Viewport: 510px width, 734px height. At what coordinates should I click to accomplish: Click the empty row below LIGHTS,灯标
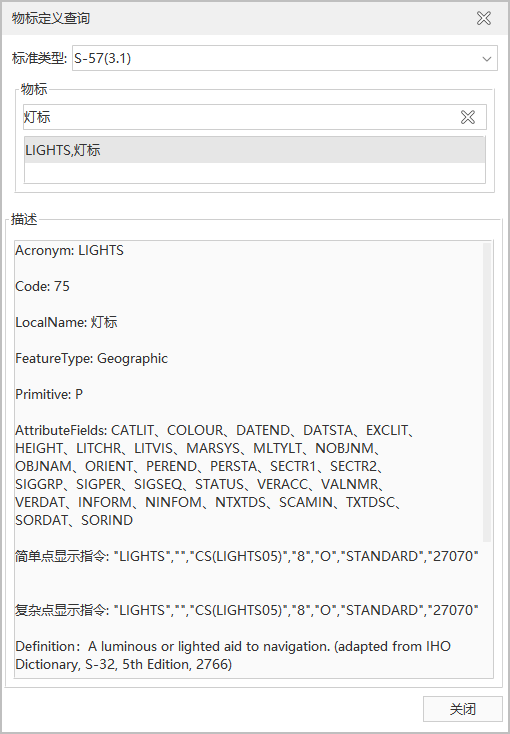coord(254,173)
